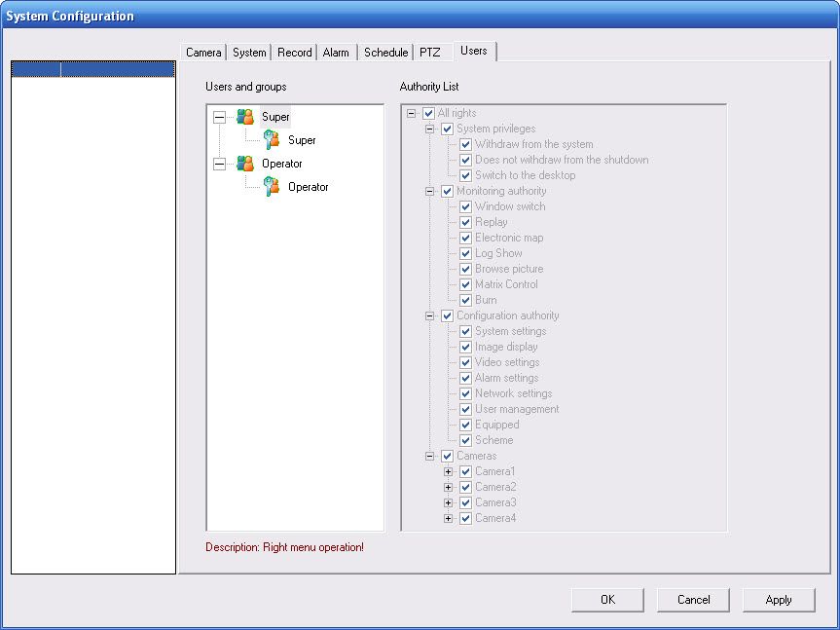The image size is (840, 630).
Task: Open the Alarm tab
Action: pos(336,53)
